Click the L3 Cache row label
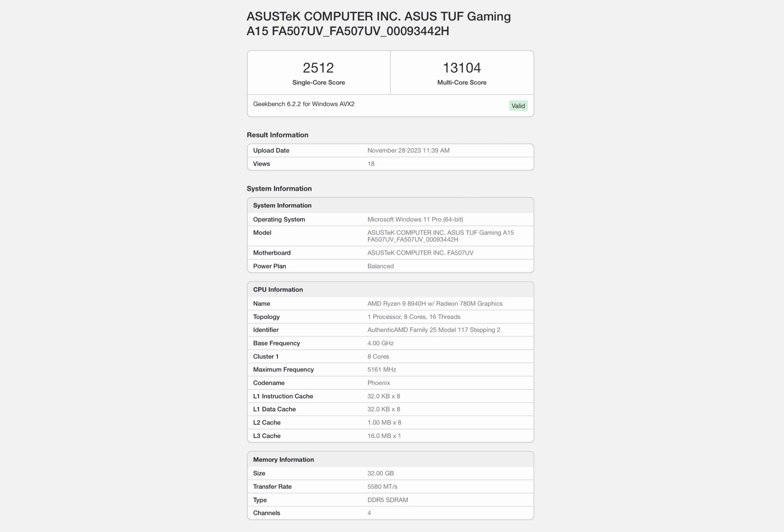Screen dimensions: 784x532 267,436
